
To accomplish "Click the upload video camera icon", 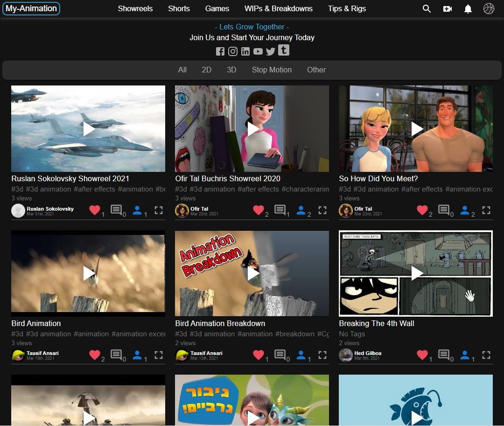I will 448,9.
